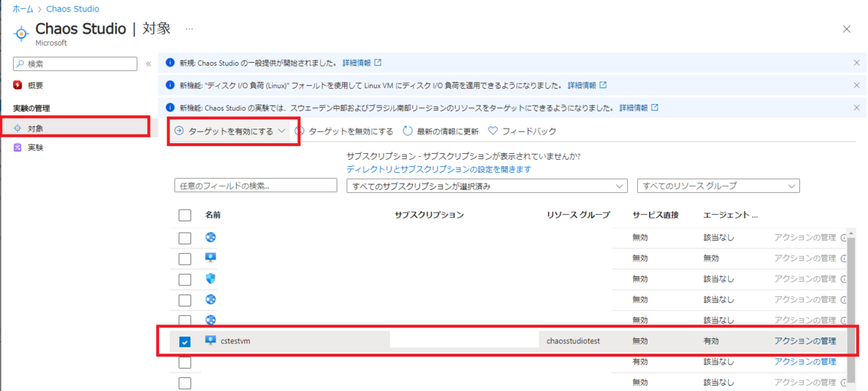868x391 pixels.
Task: Click the Chaos Studio breadcrumb link
Action: [73, 9]
